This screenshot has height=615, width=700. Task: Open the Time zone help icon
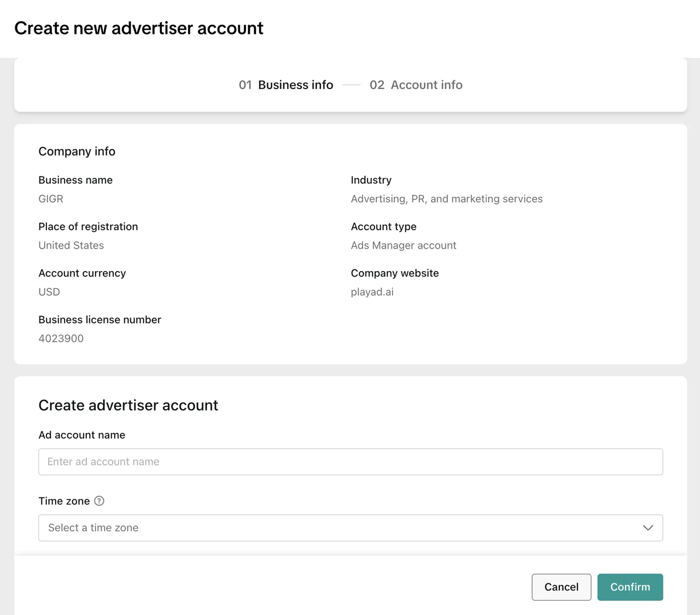(x=99, y=501)
